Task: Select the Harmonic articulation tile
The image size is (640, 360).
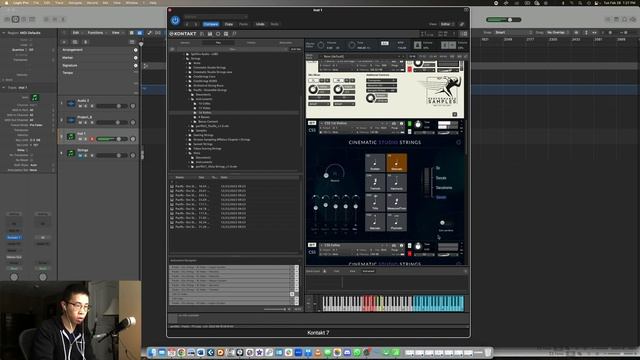Action: click(396, 182)
